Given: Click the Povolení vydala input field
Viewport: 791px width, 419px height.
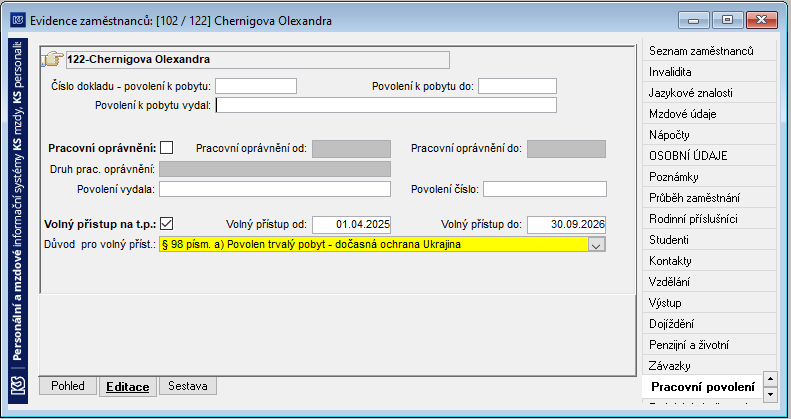Looking at the screenshot, I should tap(275, 189).
